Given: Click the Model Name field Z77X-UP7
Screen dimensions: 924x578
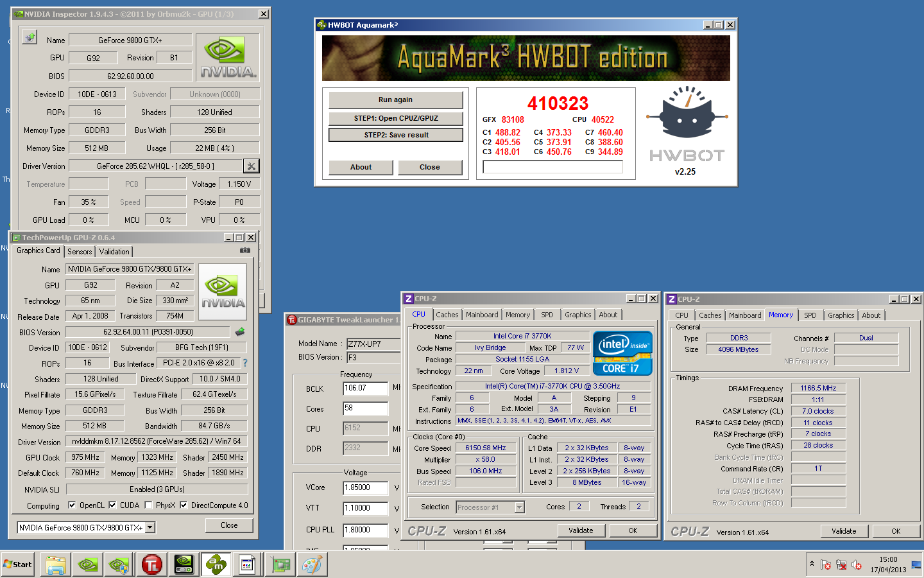Looking at the screenshot, I should click(x=373, y=344).
